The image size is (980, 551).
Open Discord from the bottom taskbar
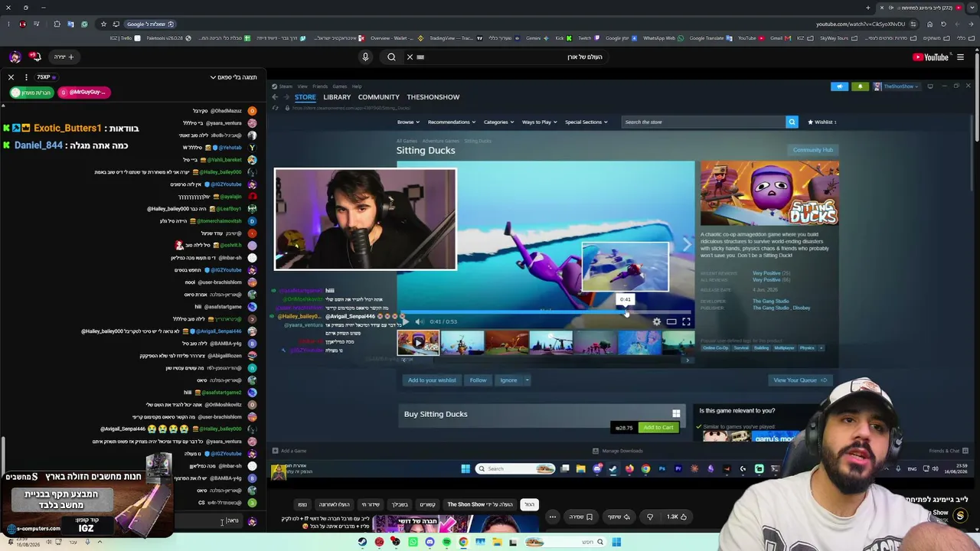[x=430, y=543]
